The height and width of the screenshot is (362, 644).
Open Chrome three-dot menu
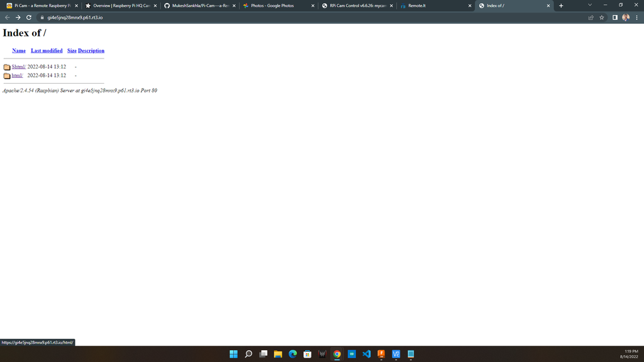[x=636, y=18]
